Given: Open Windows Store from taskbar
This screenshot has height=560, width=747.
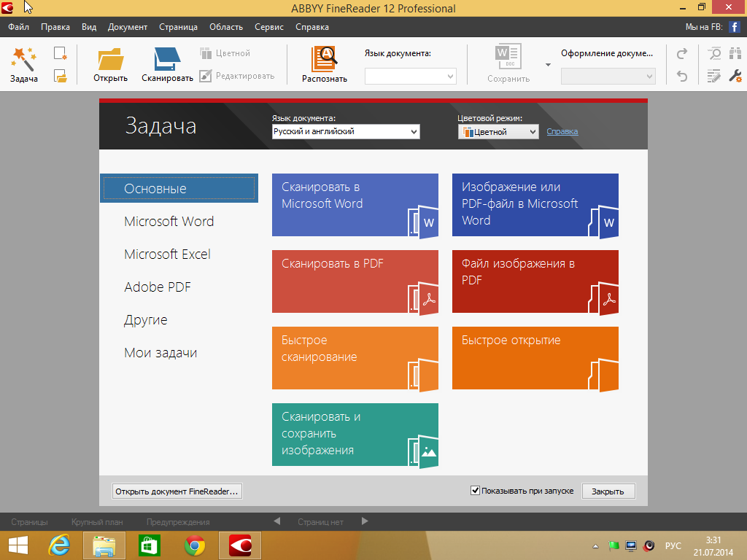Looking at the screenshot, I should tap(149, 545).
